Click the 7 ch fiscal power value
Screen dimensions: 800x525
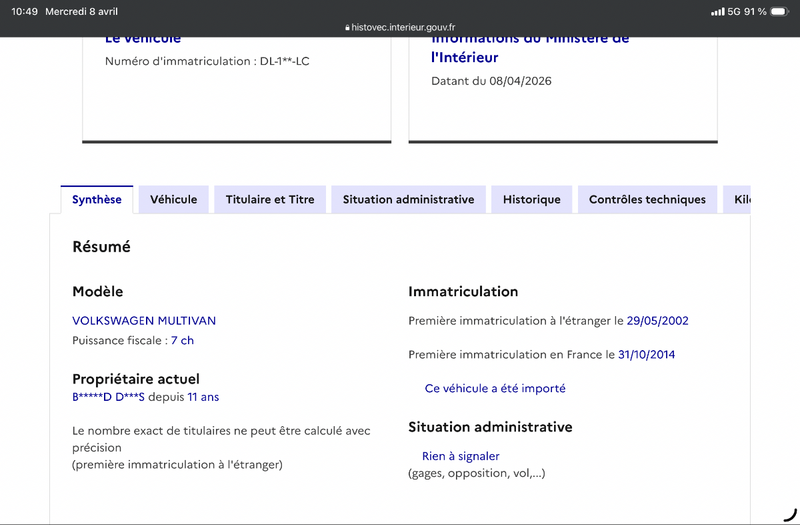[x=182, y=340]
